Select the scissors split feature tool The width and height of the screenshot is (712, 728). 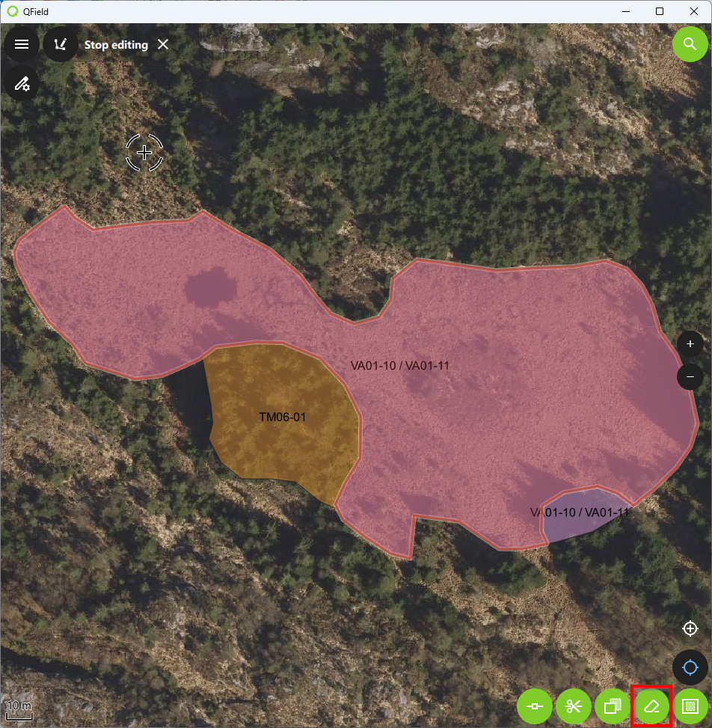tap(574, 706)
